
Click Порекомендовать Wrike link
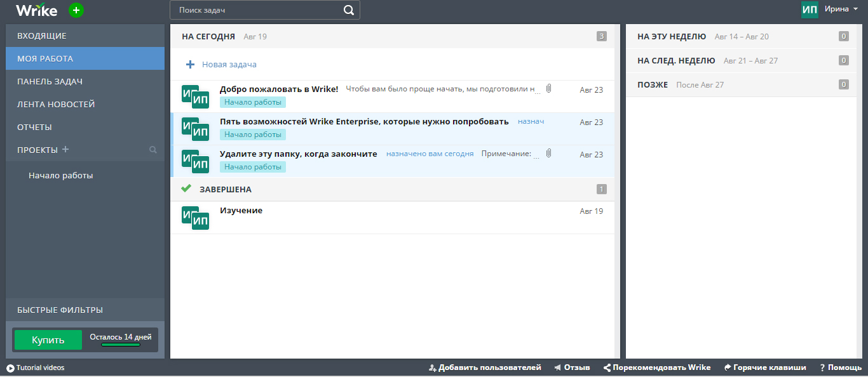tap(657, 367)
